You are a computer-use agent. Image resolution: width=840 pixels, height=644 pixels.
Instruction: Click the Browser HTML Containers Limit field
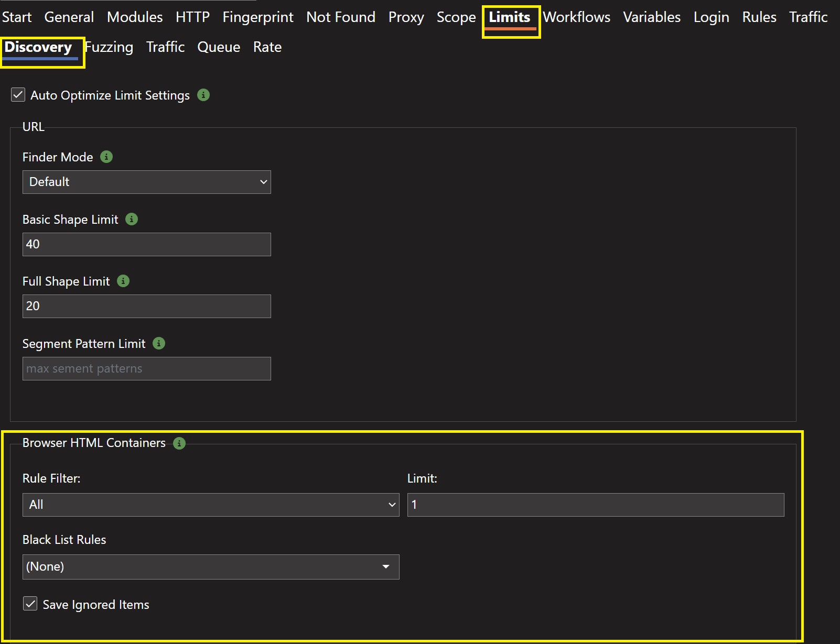point(595,505)
